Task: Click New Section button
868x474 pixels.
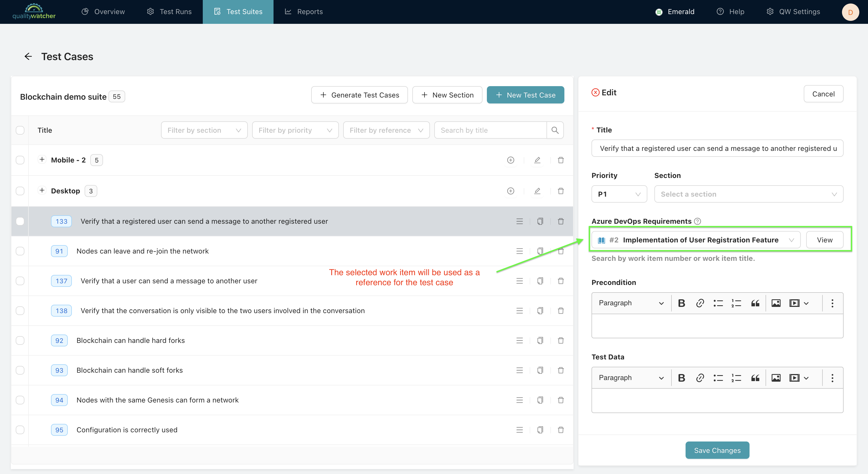Action: [x=447, y=95]
